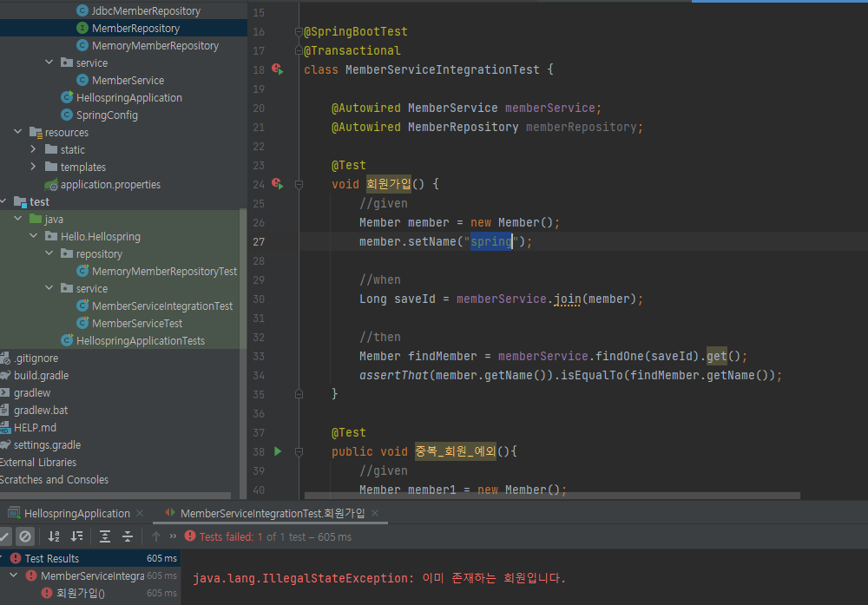Viewport: 868px width, 605px height.
Task: Select Test Results root row
Action: pos(90,558)
